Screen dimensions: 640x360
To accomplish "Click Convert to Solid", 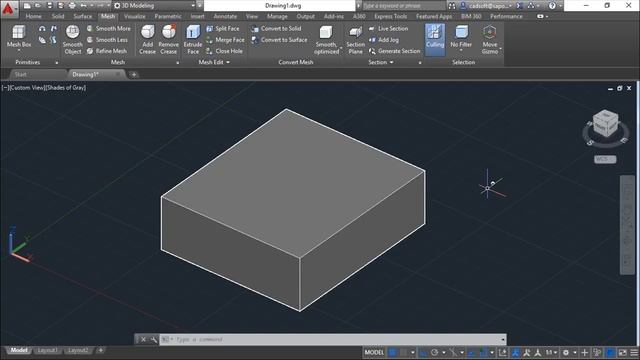I will 276,29.
